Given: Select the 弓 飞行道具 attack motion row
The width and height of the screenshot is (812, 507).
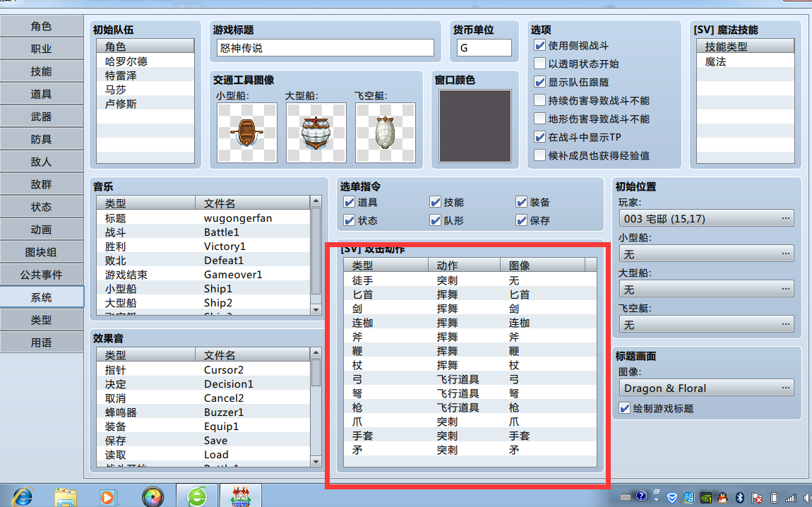Looking at the screenshot, I should (x=470, y=379).
